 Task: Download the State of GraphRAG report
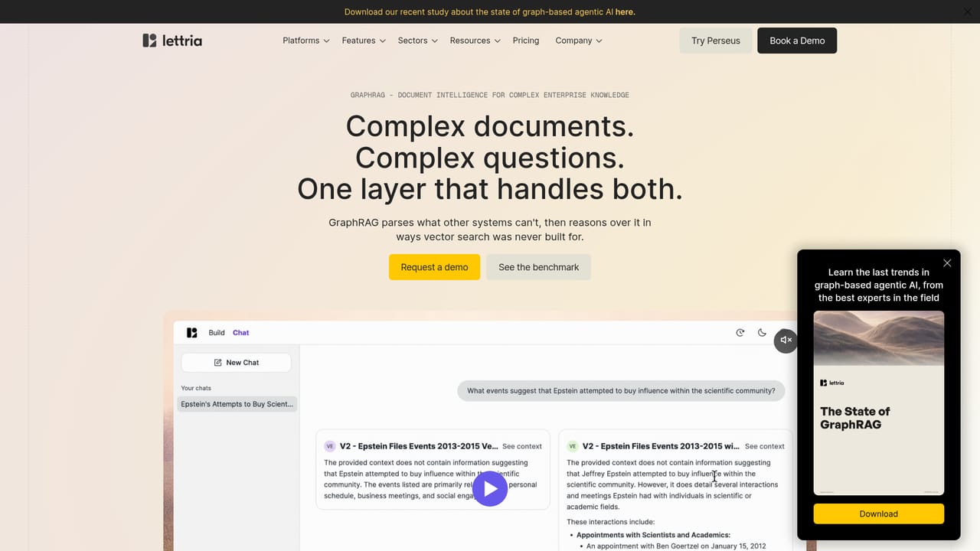coord(879,514)
